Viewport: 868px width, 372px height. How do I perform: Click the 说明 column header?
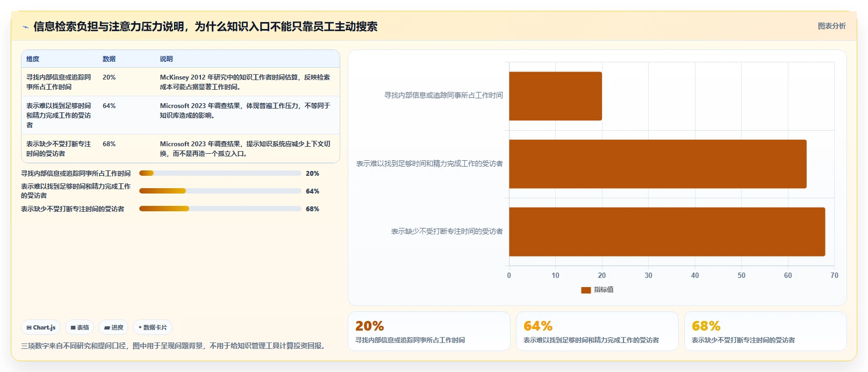click(x=166, y=59)
